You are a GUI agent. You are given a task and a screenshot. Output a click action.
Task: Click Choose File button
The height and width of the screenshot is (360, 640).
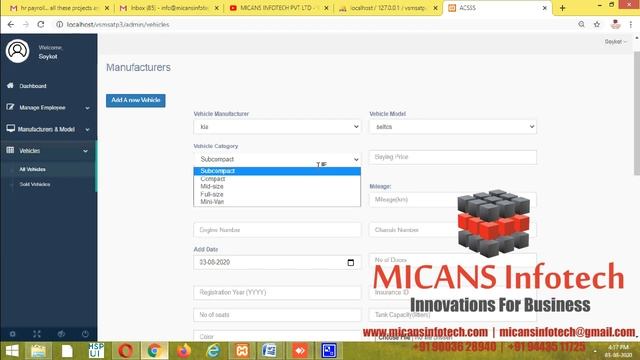[394, 338]
